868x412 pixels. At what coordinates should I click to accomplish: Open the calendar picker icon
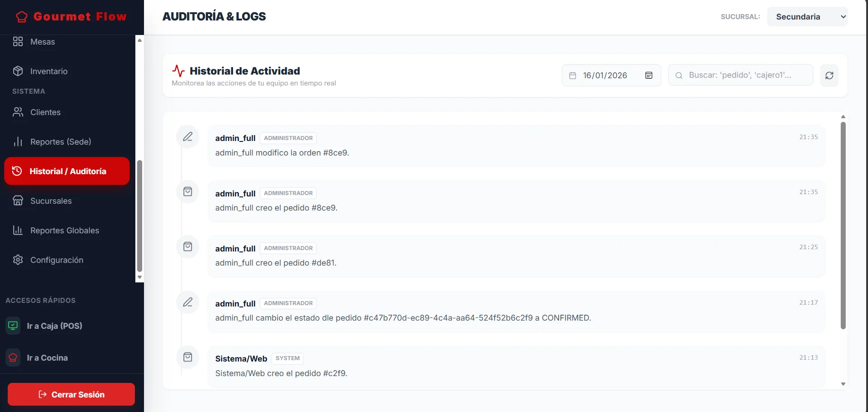coord(649,75)
